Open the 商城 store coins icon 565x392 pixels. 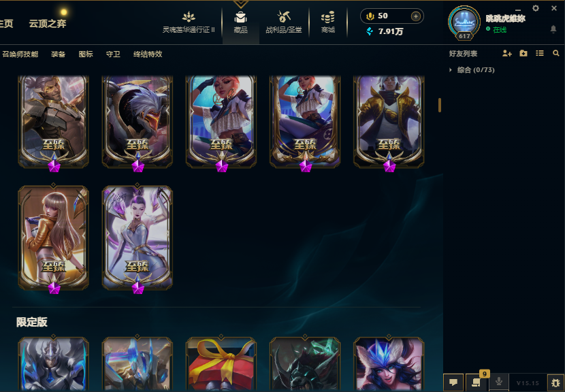328,17
